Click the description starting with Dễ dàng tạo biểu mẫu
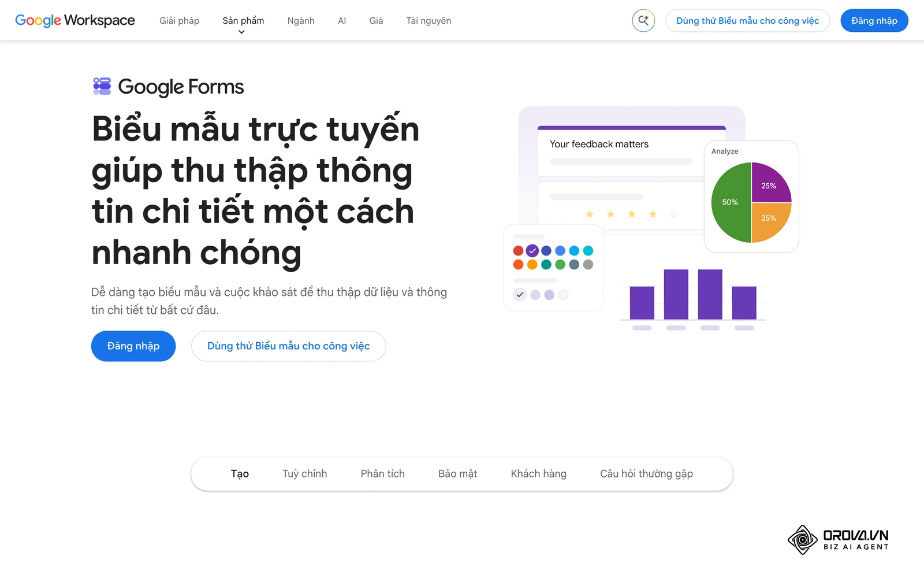The width and height of the screenshot is (924, 578). coord(269,301)
